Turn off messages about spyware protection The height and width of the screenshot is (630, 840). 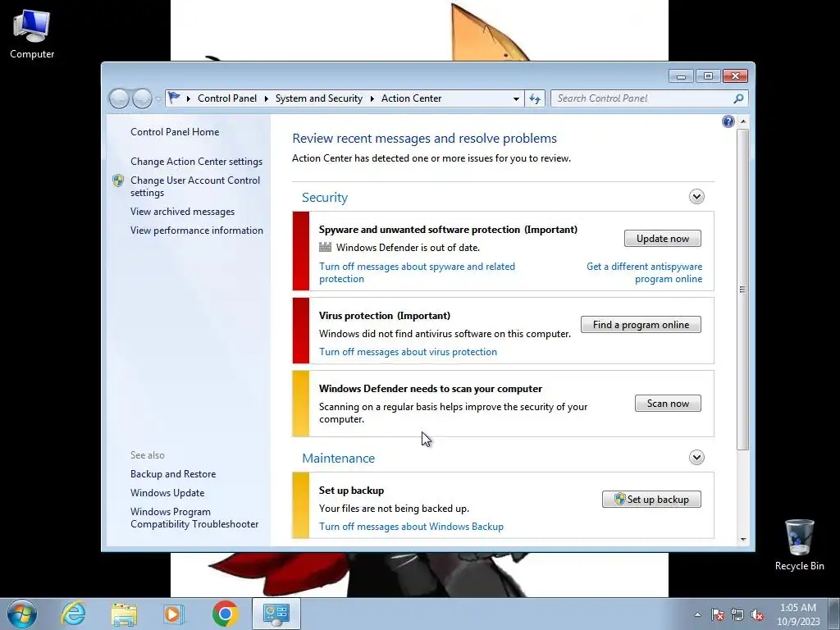pyautogui.click(x=417, y=272)
